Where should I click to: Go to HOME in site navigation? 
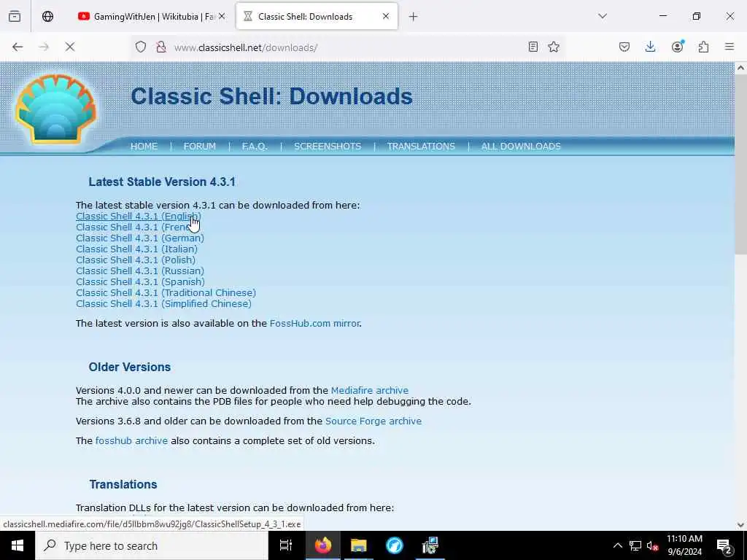144,146
